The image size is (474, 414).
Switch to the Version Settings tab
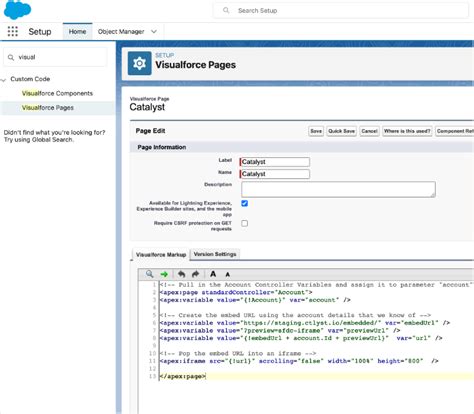pos(215,254)
